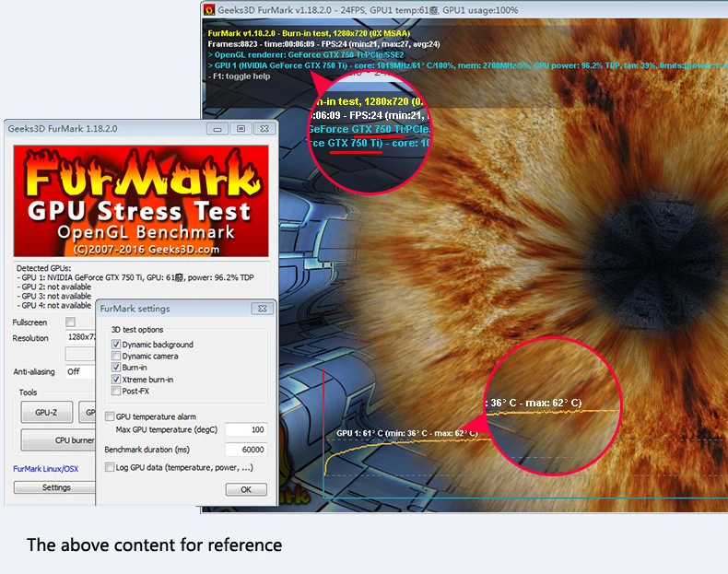Check the Dynamic camera option

pyautogui.click(x=116, y=356)
